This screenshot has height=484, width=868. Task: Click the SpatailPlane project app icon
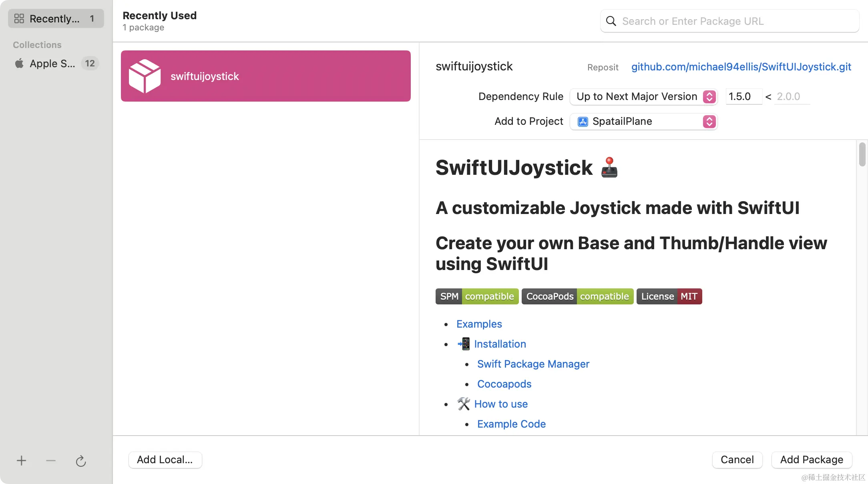tap(583, 122)
